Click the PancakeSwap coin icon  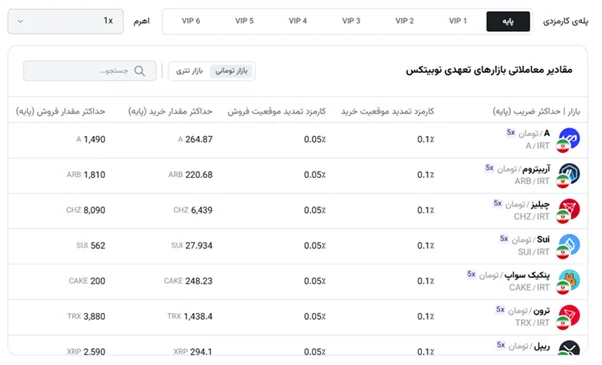click(569, 281)
